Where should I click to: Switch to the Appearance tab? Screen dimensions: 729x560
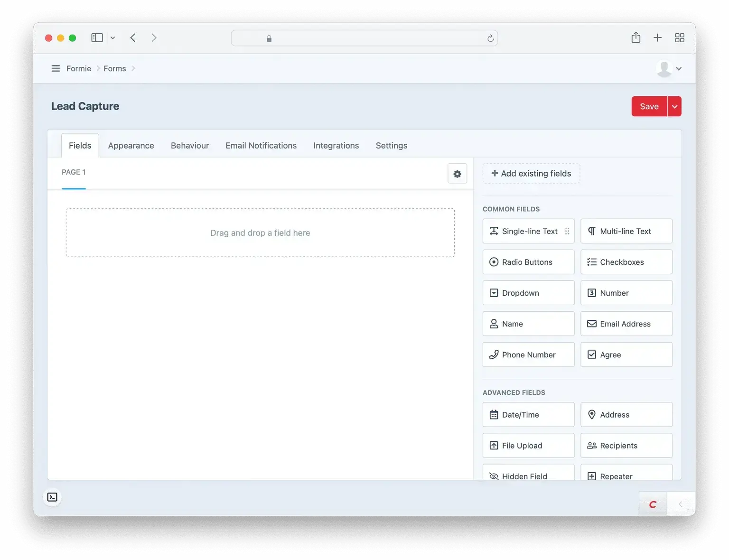pos(131,145)
